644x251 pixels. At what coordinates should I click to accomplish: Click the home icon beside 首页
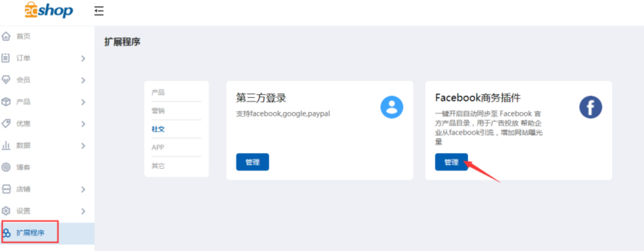pos(6,36)
